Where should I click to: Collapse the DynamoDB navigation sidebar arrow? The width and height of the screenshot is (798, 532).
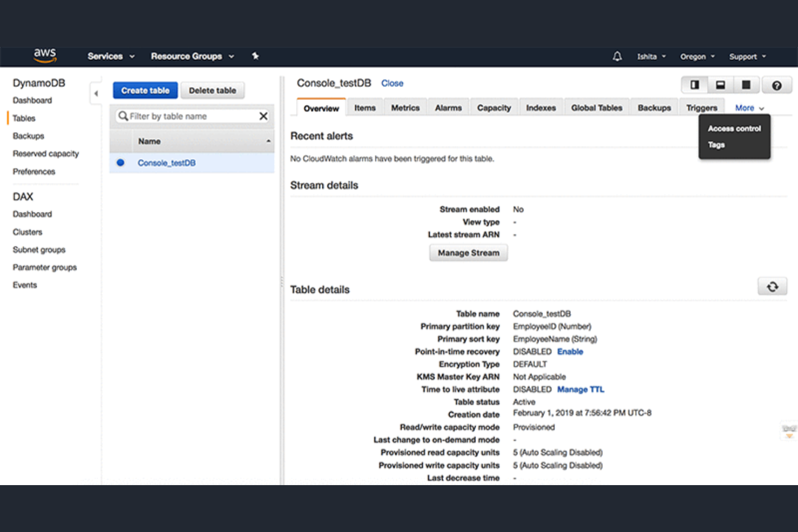coord(96,93)
